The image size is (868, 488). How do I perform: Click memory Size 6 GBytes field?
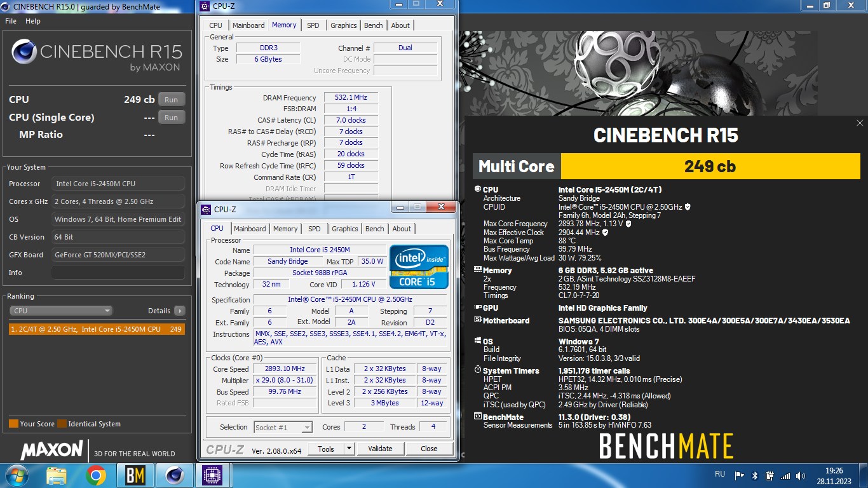[268, 59]
